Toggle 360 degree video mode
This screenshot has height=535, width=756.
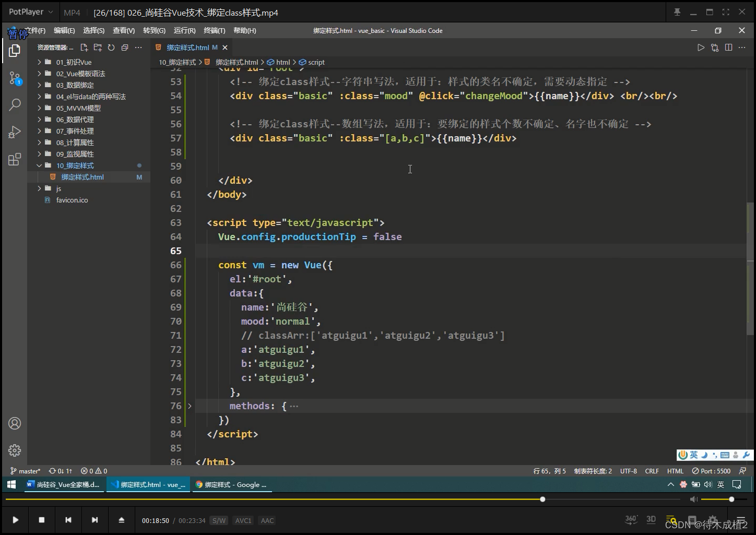pyautogui.click(x=631, y=519)
